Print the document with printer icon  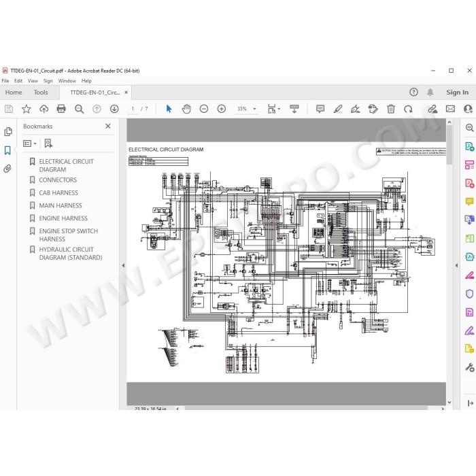(61, 109)
